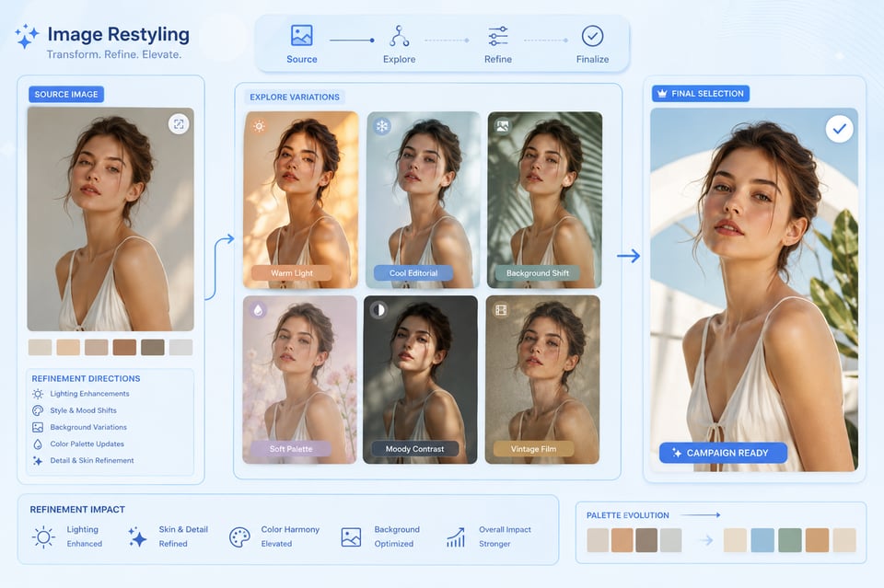Click the Overall Impact Stronger chart icon
884x588 pixels.
456,536
